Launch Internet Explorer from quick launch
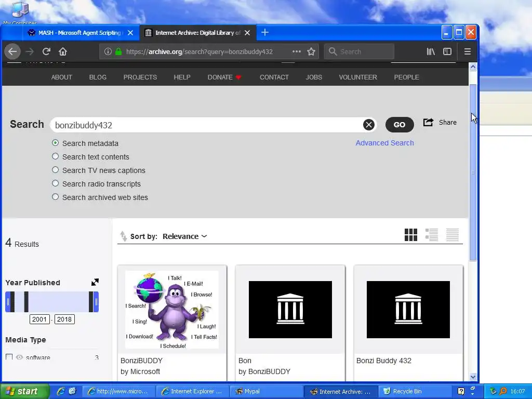 (61, 391)
